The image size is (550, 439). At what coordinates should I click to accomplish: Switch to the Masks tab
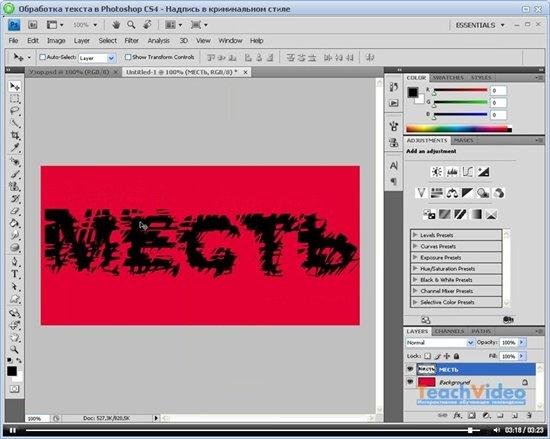coord(463,140)
